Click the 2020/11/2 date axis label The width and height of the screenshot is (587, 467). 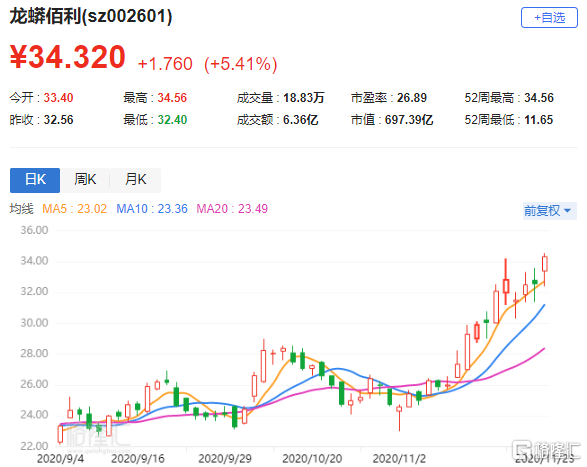[399, 459]
